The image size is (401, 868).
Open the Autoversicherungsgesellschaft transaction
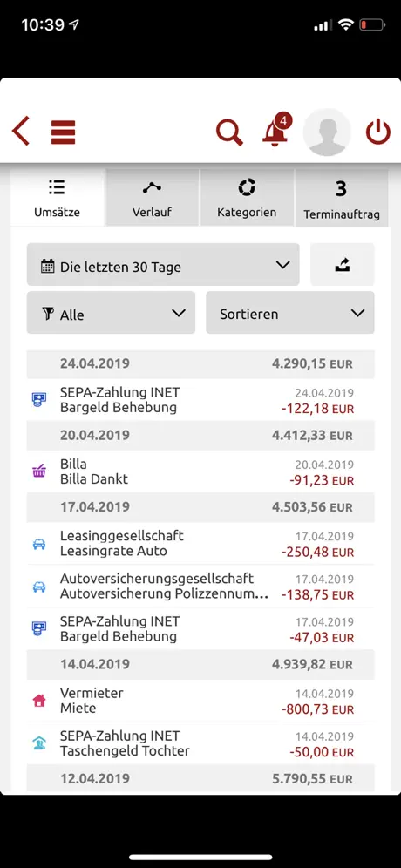coord(200,587)
